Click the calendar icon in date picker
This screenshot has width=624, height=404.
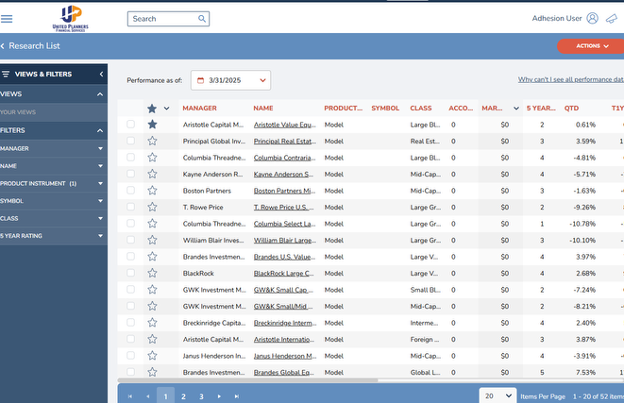pos(201,80)
